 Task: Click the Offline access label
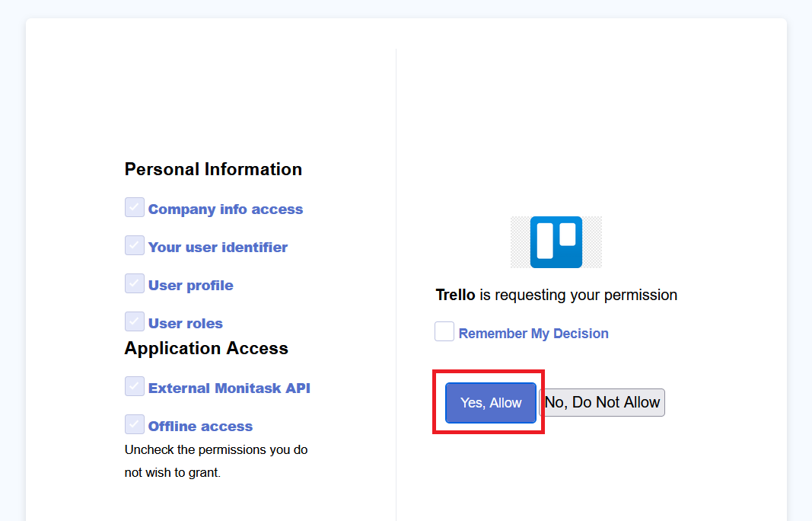pos(200,426)
